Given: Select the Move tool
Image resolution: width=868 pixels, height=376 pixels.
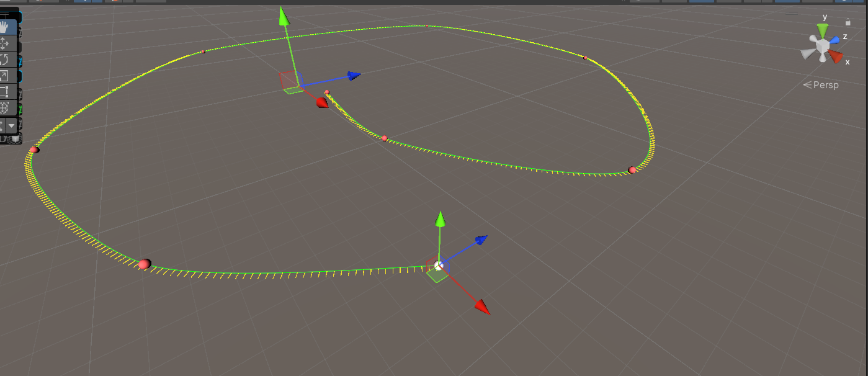Looking at the screenshot, I should tap(5, 43).
